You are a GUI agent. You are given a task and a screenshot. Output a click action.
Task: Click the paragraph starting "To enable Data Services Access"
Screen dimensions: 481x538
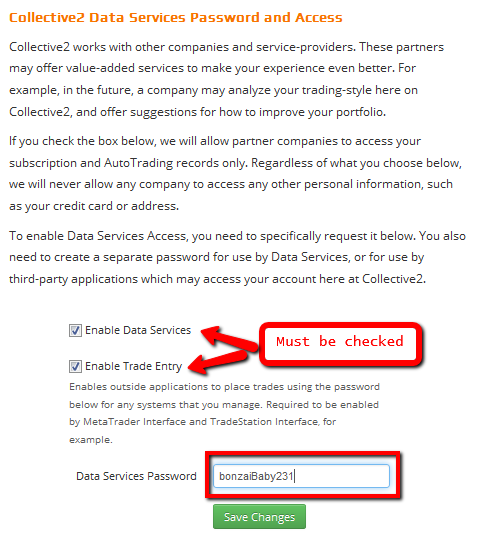237,257
